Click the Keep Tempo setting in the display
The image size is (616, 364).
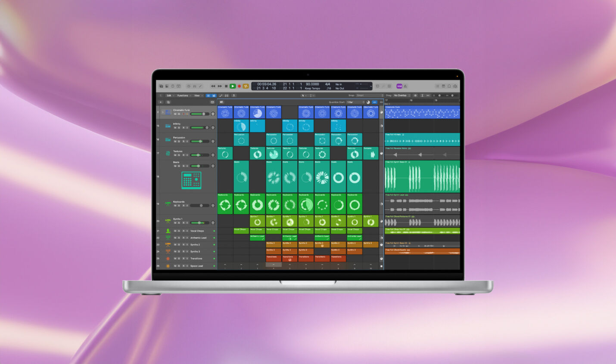point(312,88)
